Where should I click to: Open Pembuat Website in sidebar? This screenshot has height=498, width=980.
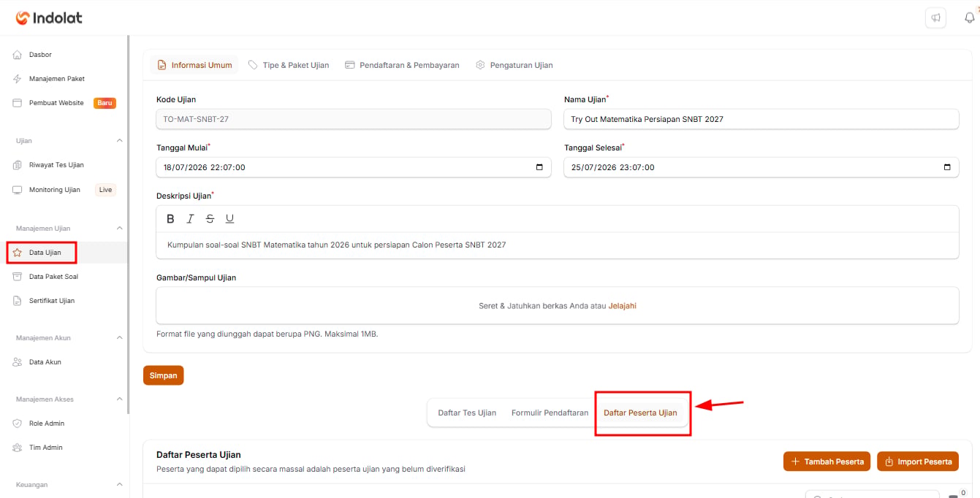(56, 103)
